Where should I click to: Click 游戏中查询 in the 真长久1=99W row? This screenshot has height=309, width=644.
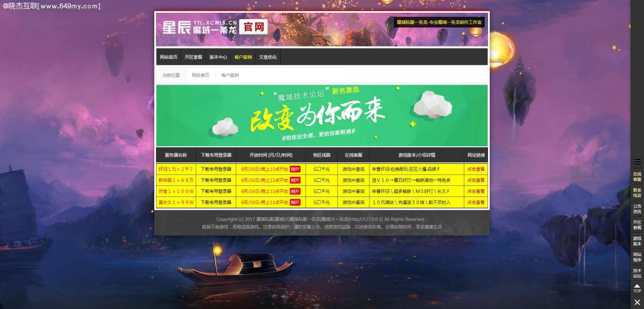click(353, 202)
